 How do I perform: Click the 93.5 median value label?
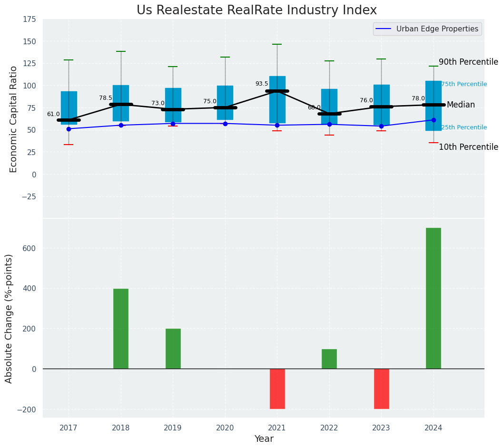pos(262,84)
